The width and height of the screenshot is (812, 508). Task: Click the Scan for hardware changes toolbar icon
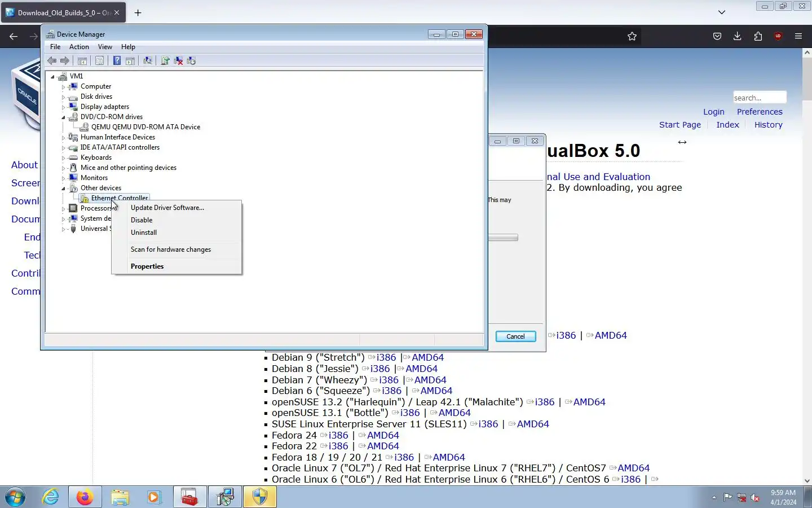click(148, 61)
